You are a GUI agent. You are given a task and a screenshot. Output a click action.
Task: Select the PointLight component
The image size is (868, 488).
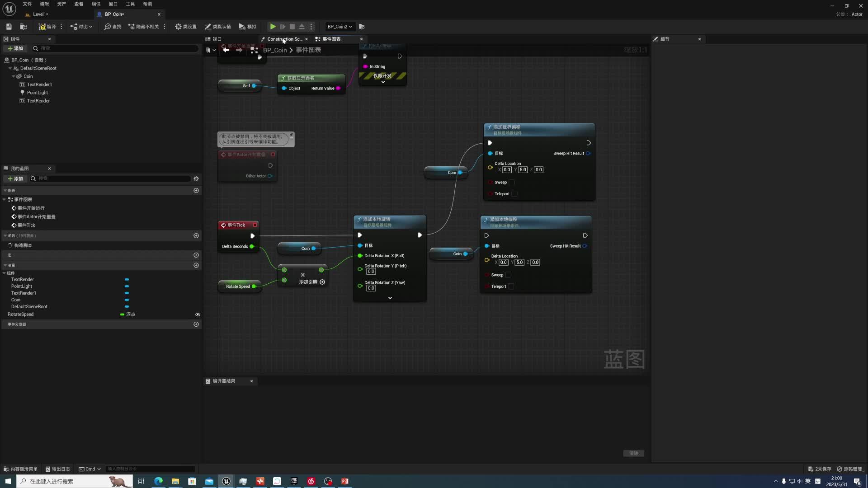[37, 93]
